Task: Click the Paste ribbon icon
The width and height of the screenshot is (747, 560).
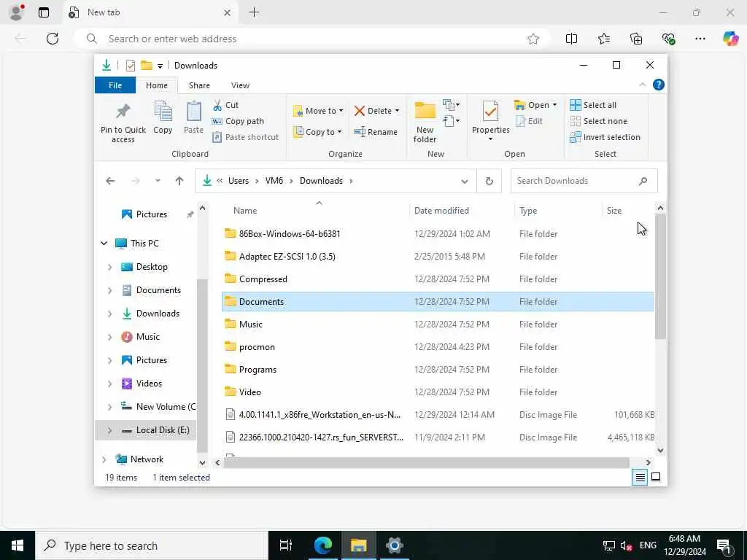Action: 193,117
